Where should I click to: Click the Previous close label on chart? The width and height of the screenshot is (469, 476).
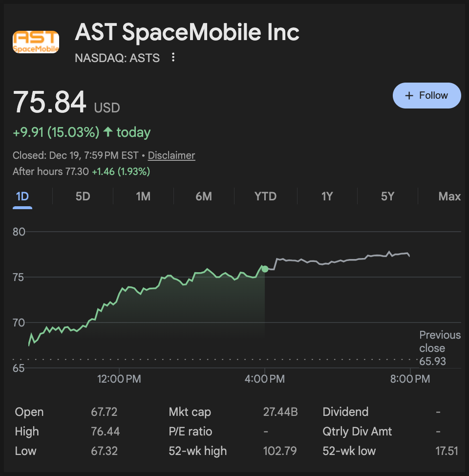click(x=440, y=342)
